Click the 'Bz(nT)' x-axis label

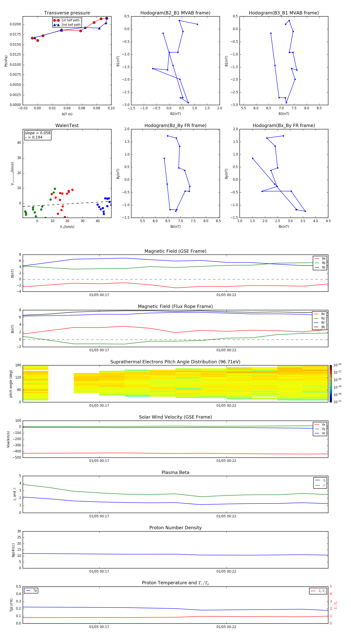(x=175, y=227)
